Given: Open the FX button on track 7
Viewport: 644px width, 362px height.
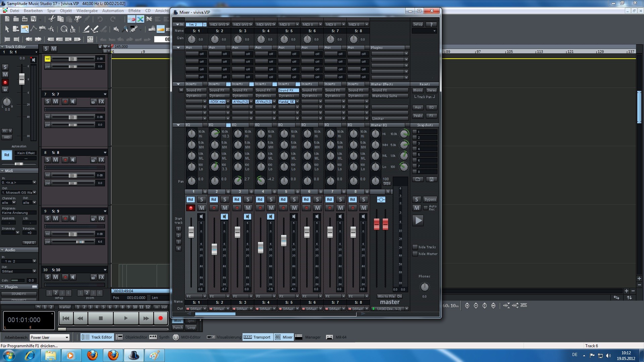Looking at the screenshot, I should tap(101, 102).
